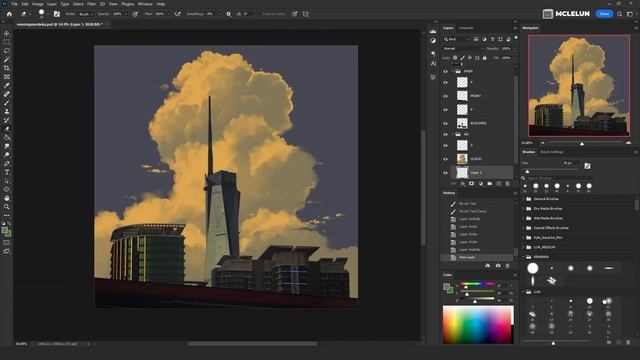Screen dimensions: 640x360
Task: Open Layers panel menu icon
Action: (515, 28)
